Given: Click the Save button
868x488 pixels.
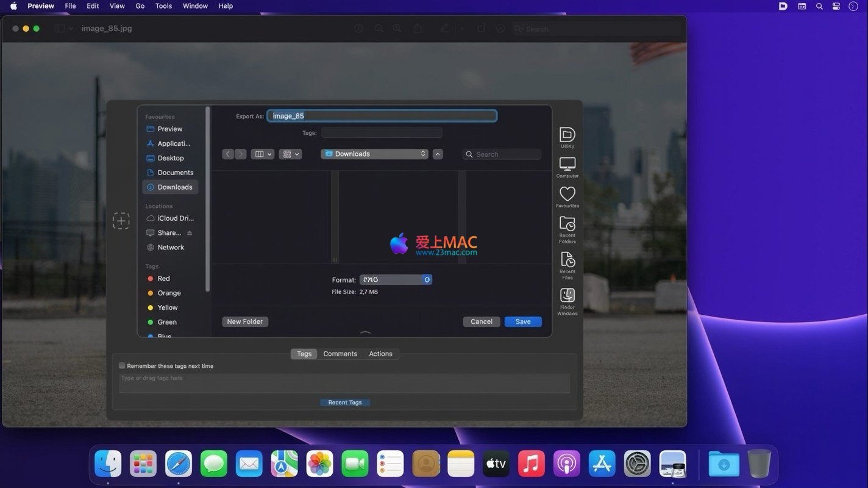Looking at the screenshot, I should 523,322.
